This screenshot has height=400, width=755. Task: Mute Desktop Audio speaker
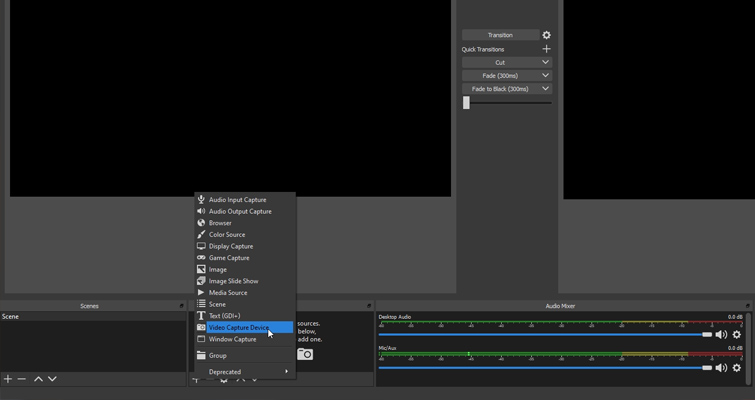(721, 335)
